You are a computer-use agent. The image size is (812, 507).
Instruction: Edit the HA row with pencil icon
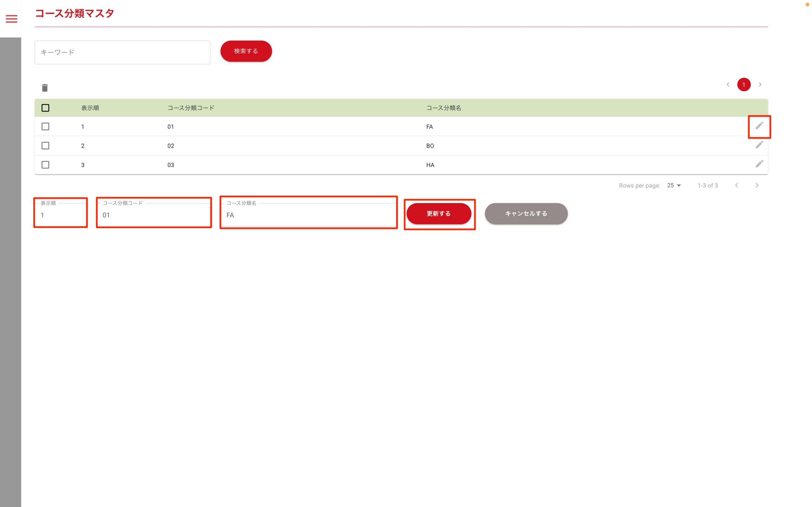[759, 164]
